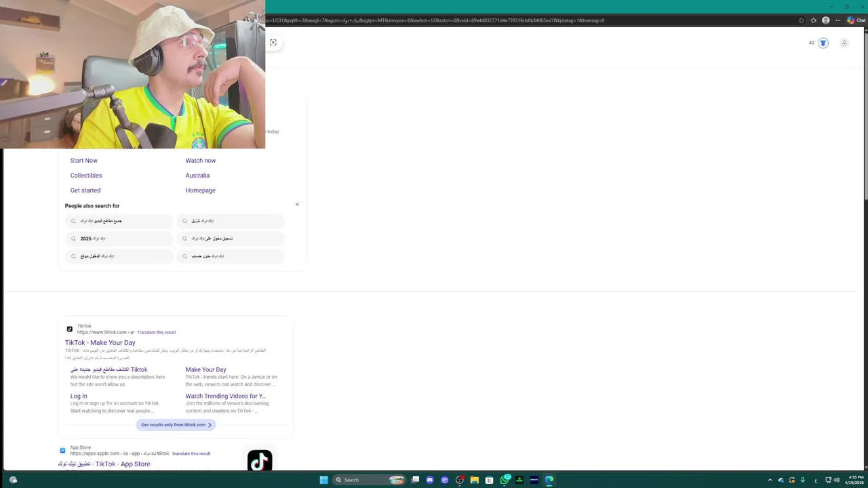Open the TikTok app logo thumbnail
868x488 pixels.
[260, 461]
